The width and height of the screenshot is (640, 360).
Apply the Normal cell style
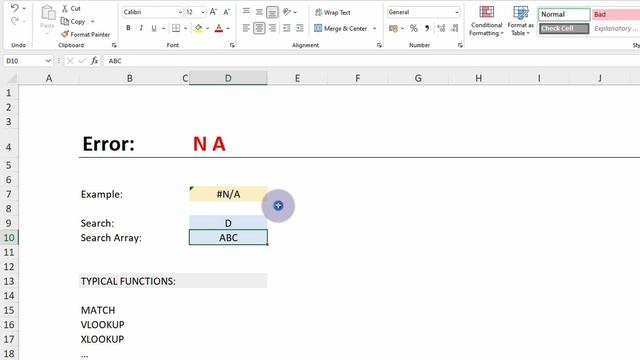pyautogui.click(x=564, y=14)
